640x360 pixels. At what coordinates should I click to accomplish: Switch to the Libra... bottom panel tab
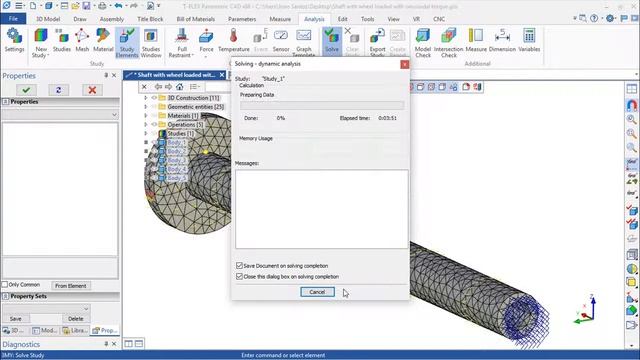75,331
